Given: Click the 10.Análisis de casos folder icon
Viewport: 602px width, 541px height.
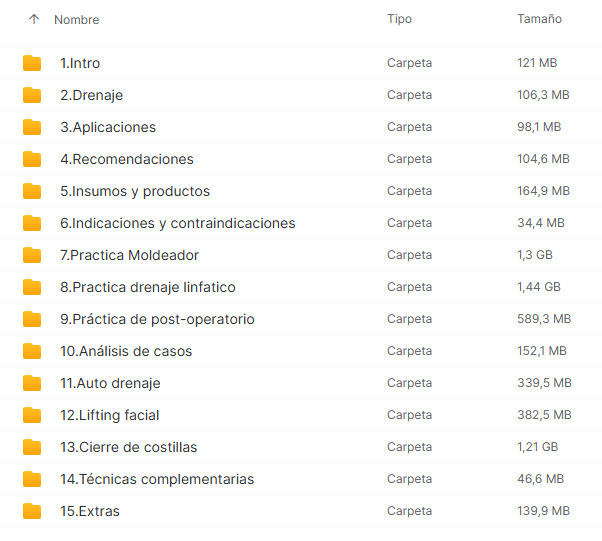Looking at the screenshot, I should tap(32, 351).
